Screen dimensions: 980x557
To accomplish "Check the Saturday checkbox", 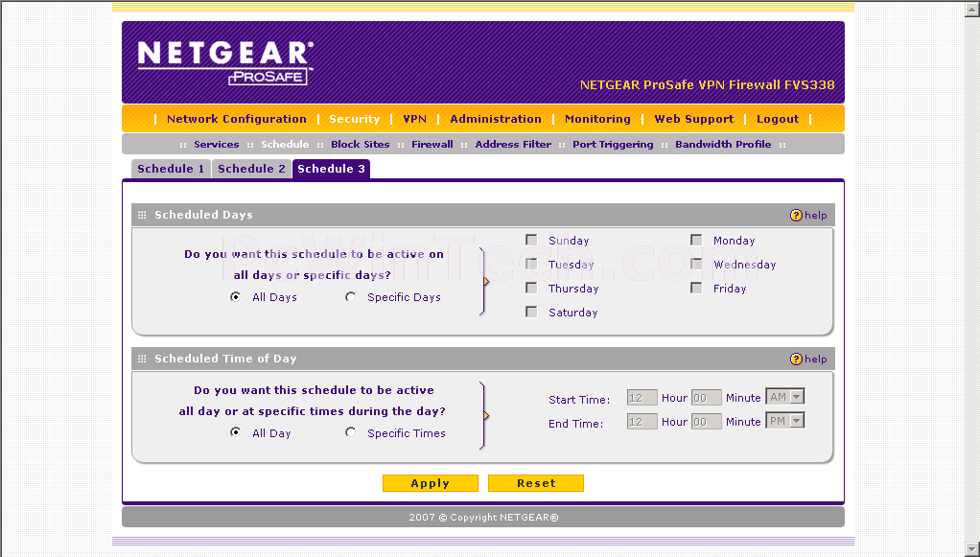I will pos(531,312).
